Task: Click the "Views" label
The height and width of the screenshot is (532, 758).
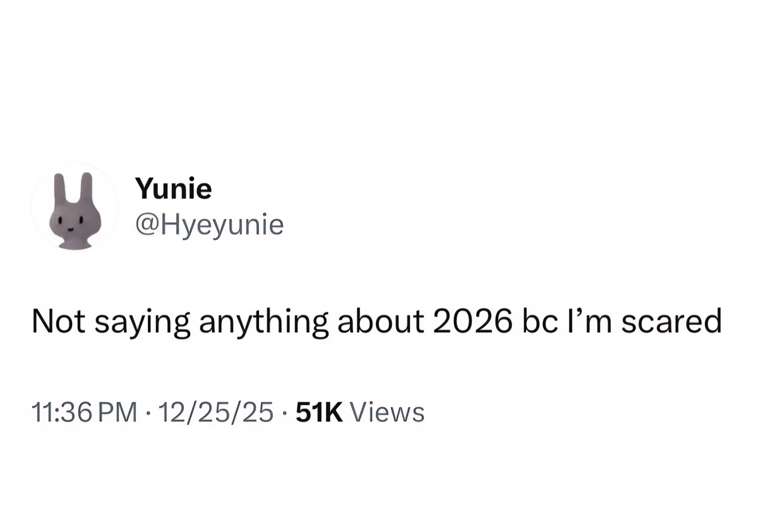Action: (387, 413)
